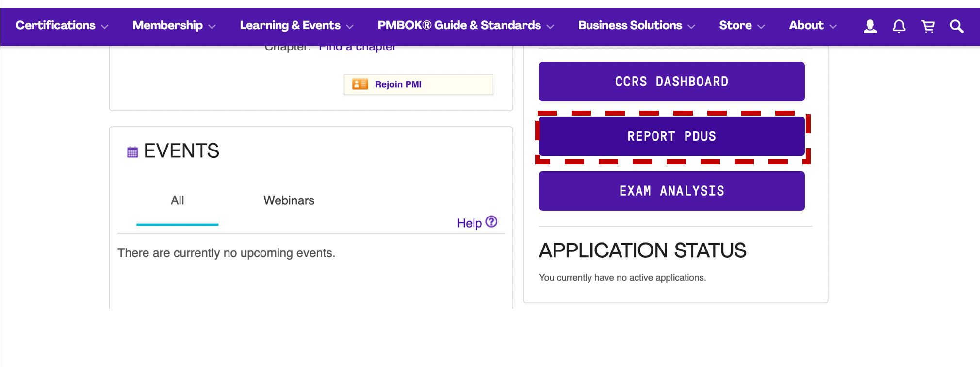The image size is (980, 367).
Task: Expand the PMBOK Guide & Standards chevron
Action: (x=550, y=27)
